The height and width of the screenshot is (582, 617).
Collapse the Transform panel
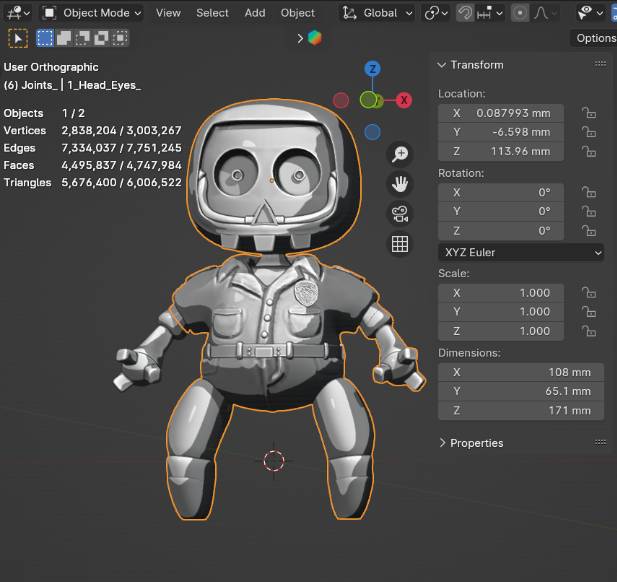(x=442, y=65)
